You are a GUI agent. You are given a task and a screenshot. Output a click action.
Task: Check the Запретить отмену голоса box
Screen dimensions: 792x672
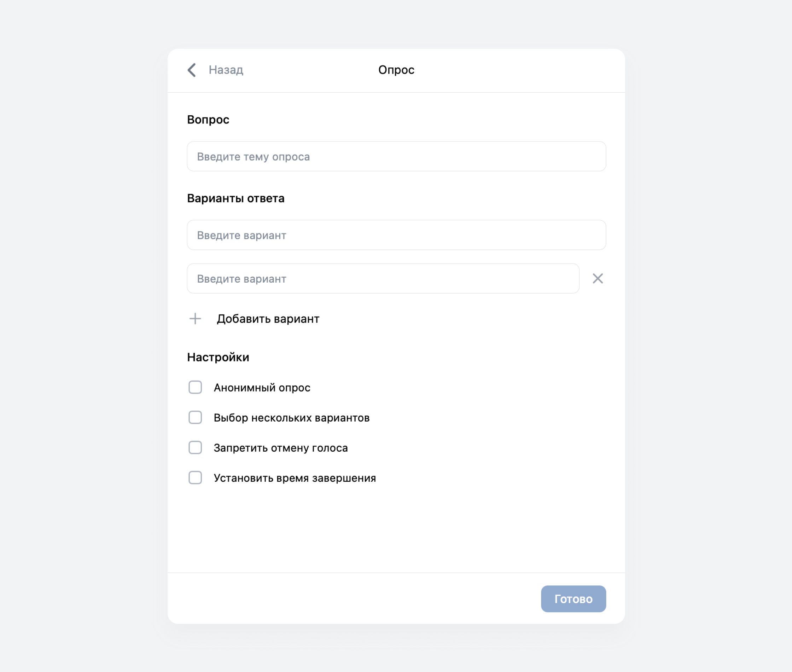coord(195,448)
